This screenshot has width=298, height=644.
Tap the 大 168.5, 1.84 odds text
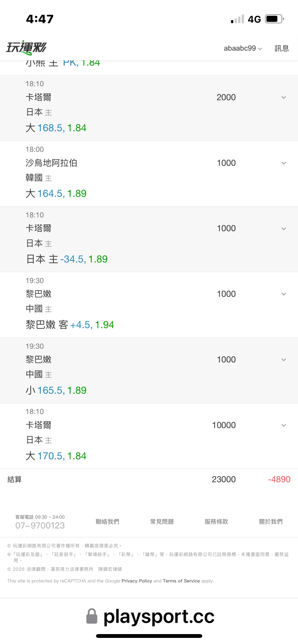coord(56,128)
